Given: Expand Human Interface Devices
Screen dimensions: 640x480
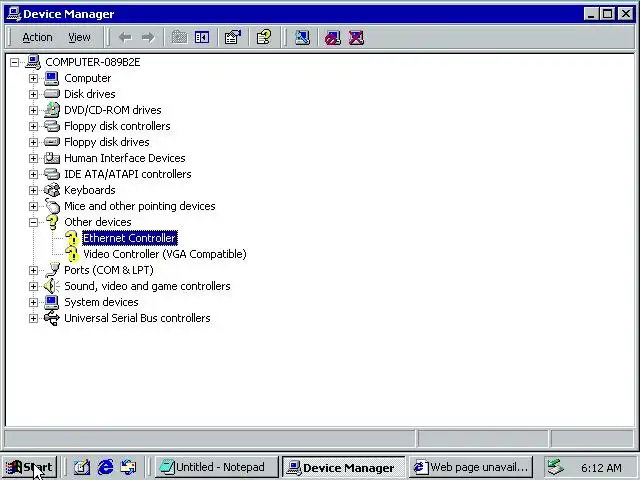Looking at the screenshot, I should click(x=33, y=158).
